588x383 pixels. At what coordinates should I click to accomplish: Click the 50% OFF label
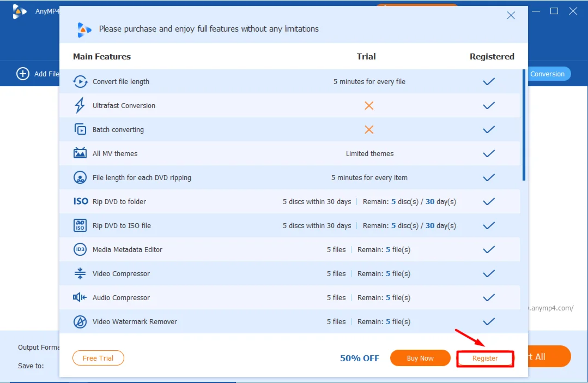(x=360, y=358)
